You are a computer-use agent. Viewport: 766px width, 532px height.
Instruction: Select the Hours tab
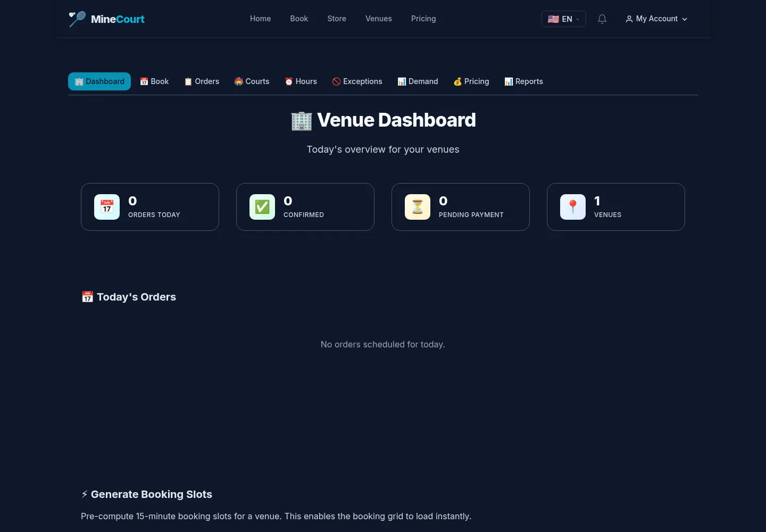pos(301,81)
